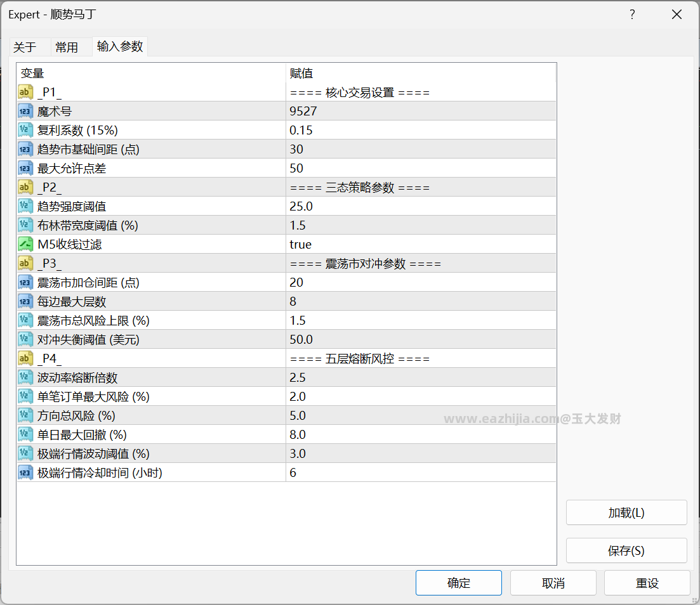
Task: Click the integer icon beside 震荡市加仓间距 (点)
Action: tap(25, 282)
